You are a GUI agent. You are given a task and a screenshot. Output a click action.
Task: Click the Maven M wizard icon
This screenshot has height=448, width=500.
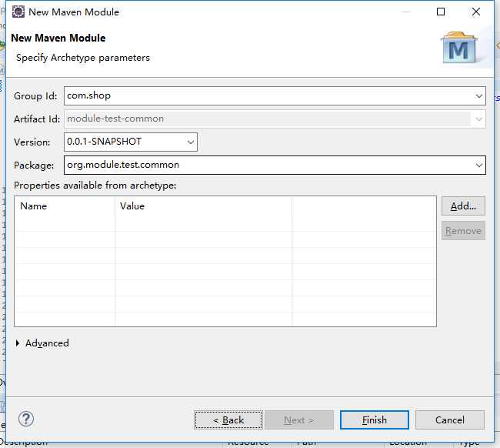(x=458, y=48)
